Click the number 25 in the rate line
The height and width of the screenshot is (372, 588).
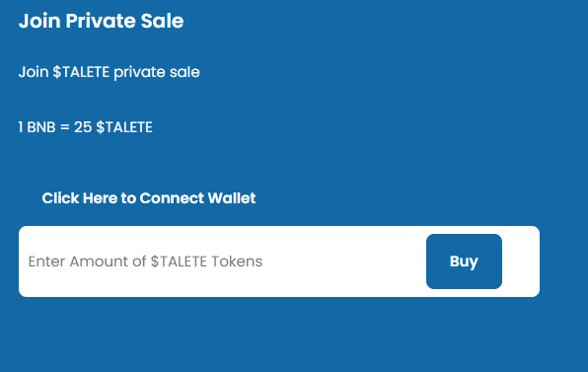click(83, 127)
